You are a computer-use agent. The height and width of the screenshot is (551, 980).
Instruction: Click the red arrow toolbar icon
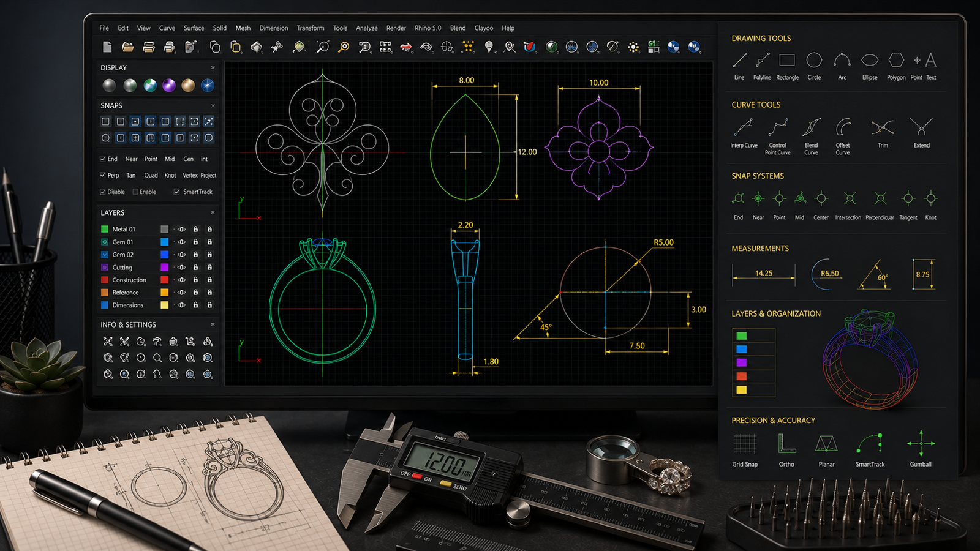(x=405, y=47)
